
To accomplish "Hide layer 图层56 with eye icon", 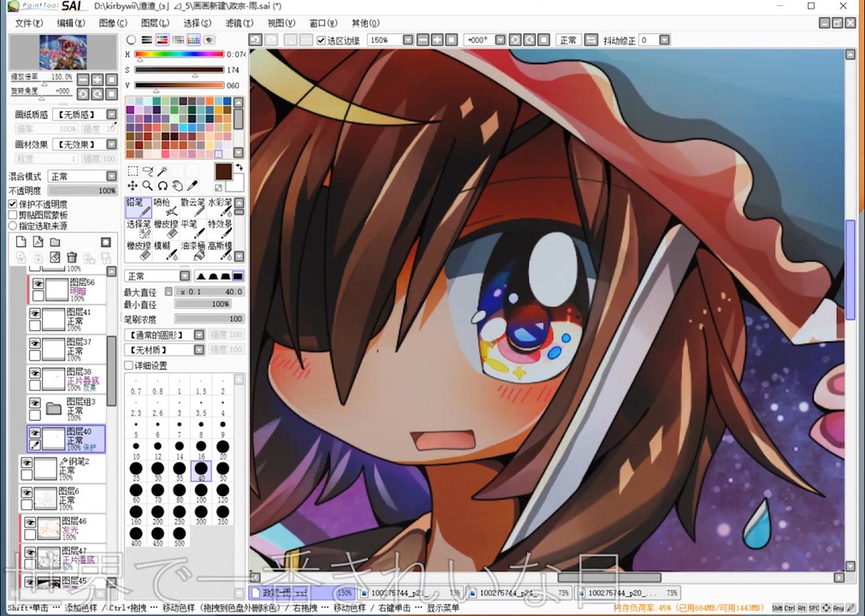I will click(38, 283).
